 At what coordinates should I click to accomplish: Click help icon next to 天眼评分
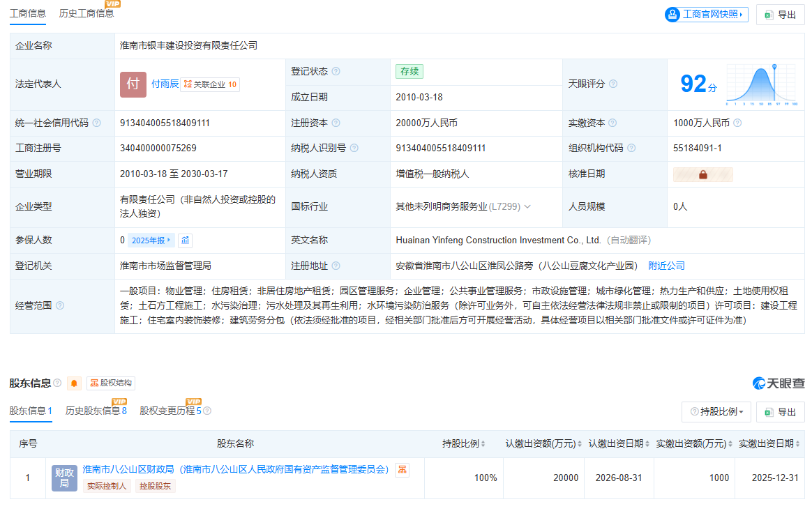tap(613, 84)
